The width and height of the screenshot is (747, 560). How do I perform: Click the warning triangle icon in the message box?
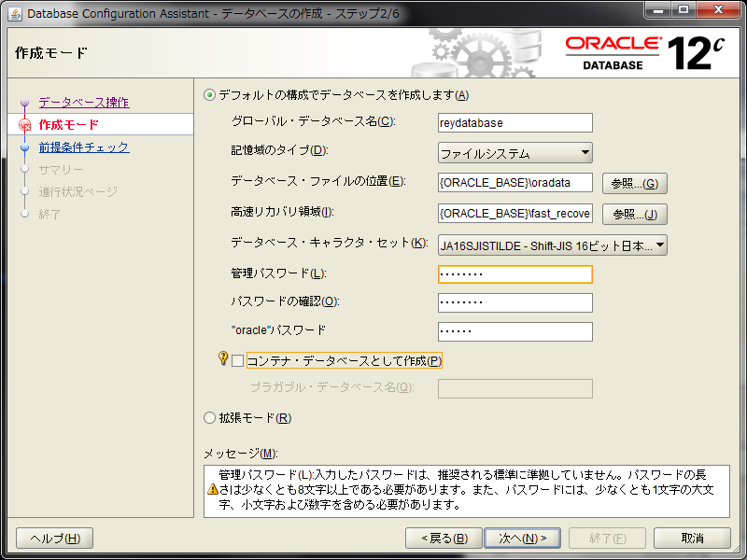[213, 489]
